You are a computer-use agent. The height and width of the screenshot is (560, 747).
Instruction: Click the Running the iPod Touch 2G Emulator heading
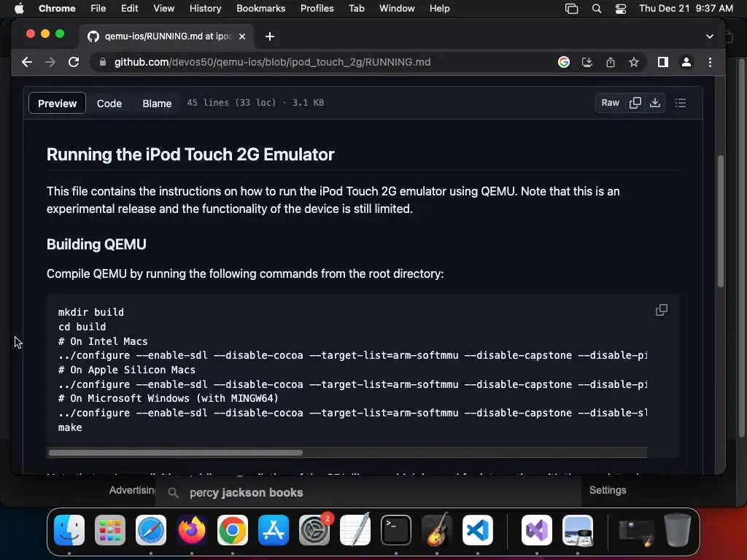[x=190, y=155]
